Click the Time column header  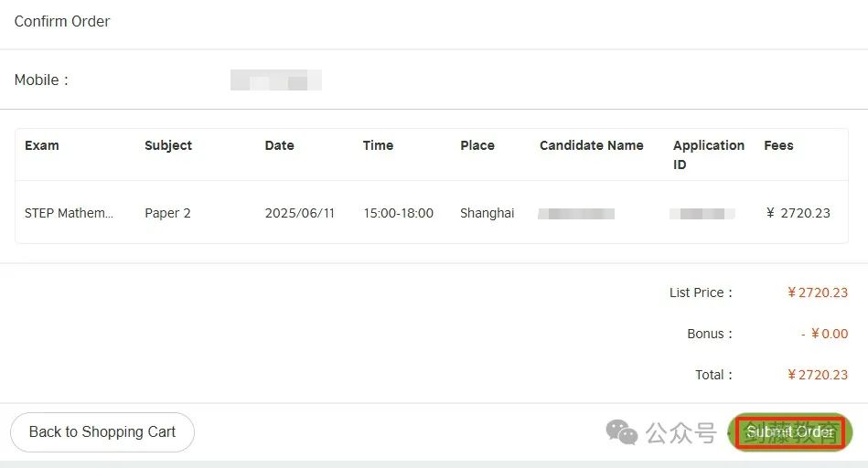(378, 145)
